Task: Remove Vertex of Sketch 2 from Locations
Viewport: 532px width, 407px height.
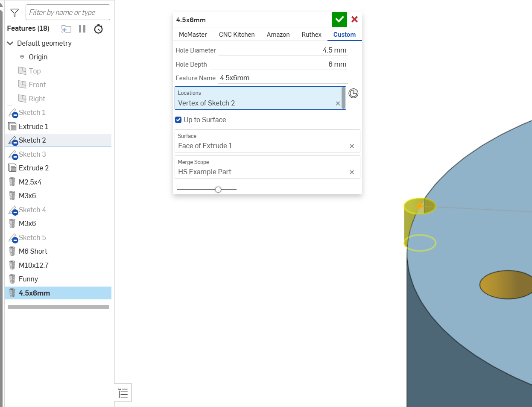Action: click(338, 103)
